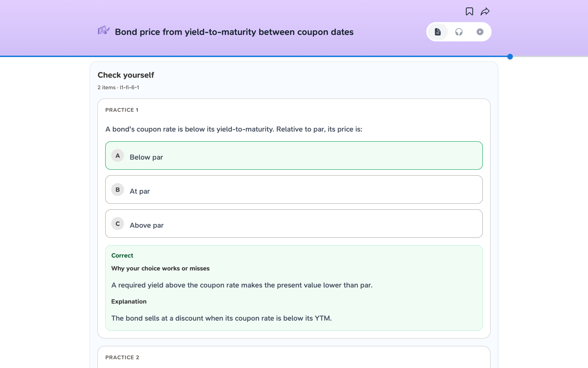Bookmark this lesson
Screen dimensions: 588x368
coord(469,11)
